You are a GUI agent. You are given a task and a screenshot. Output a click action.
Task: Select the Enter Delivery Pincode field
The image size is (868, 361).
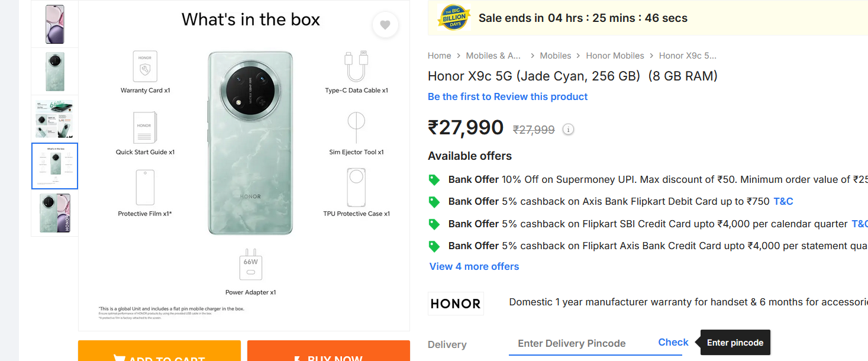pyautogui.click(x=583, y=343)
